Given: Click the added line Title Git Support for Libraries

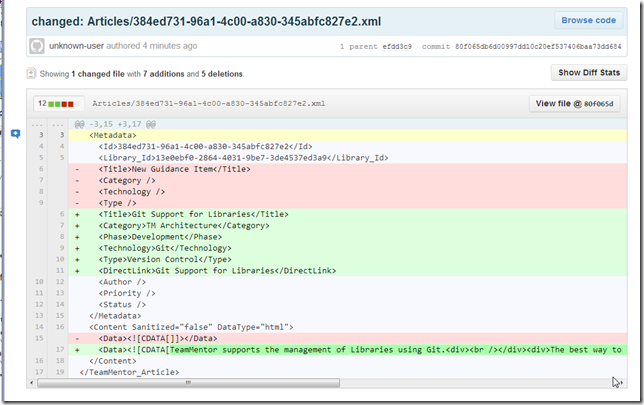Looking at the screenshot, I should (193, 214).
